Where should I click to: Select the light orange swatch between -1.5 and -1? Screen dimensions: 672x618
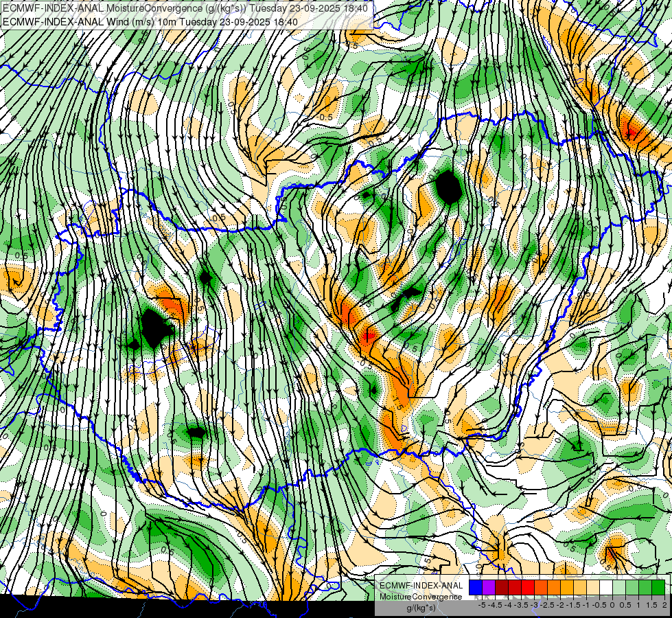[580, 587]
